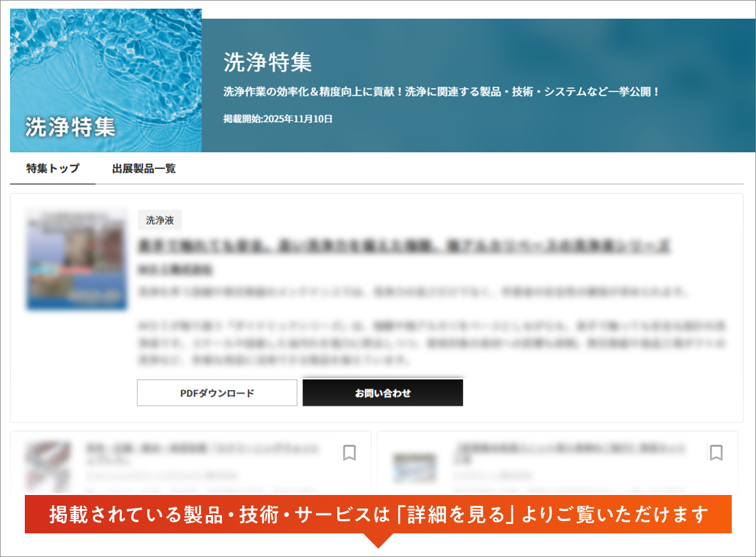Switch to the 出展製品一覧 tab
The width and height of the screenshot is (756, 557).
pos(143,168)
